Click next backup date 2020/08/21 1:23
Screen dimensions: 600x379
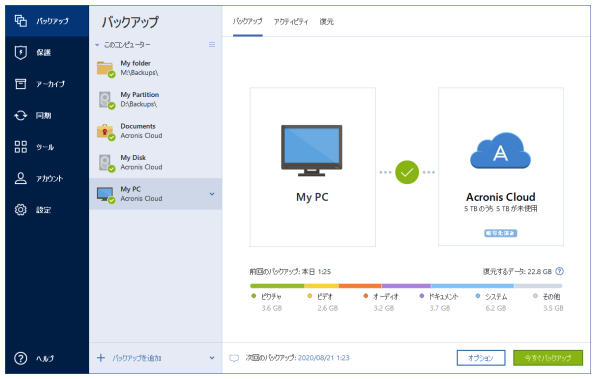pyautogui.click(x=323, y=358)
